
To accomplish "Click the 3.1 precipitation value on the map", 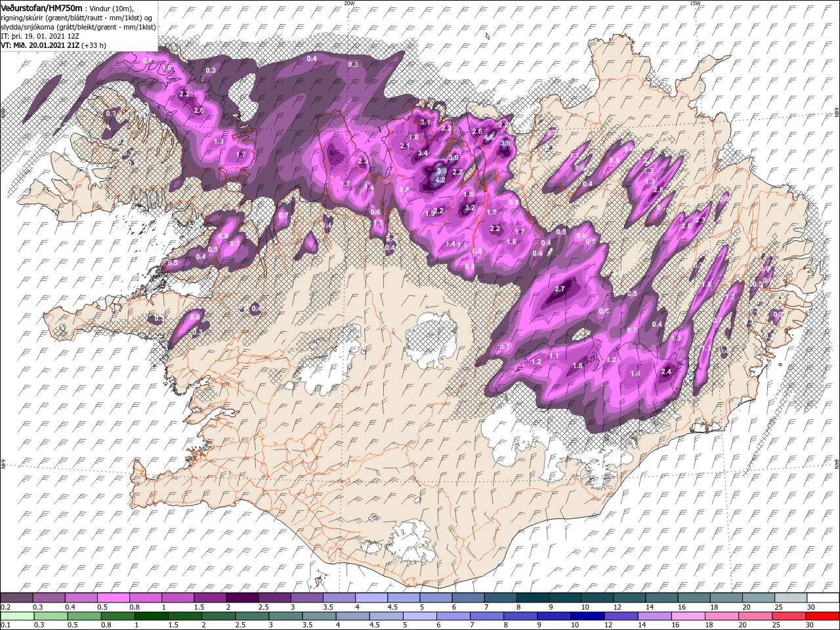I will point(425,122).
